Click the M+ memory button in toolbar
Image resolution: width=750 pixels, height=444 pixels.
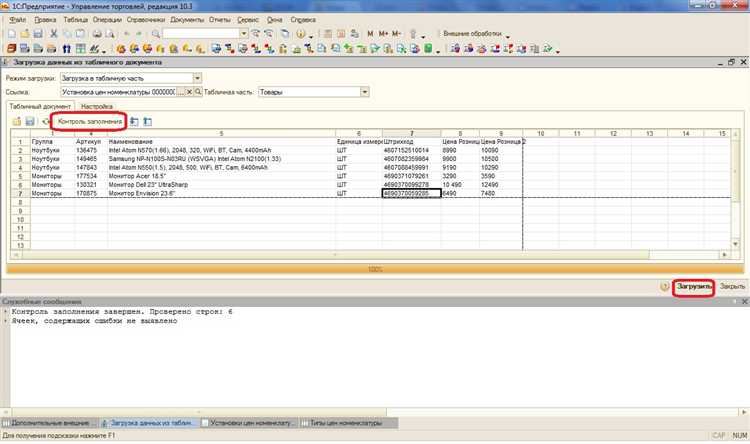383,33
